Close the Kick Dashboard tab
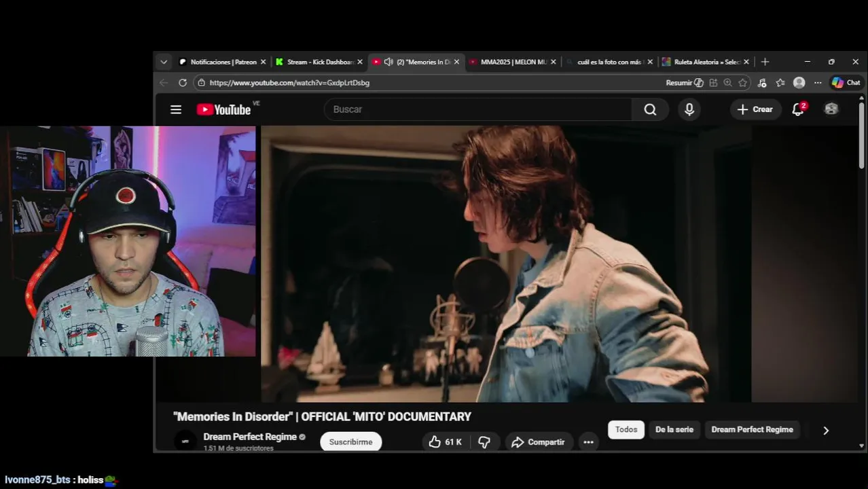 pyautogui.click(x=360, y=62)
